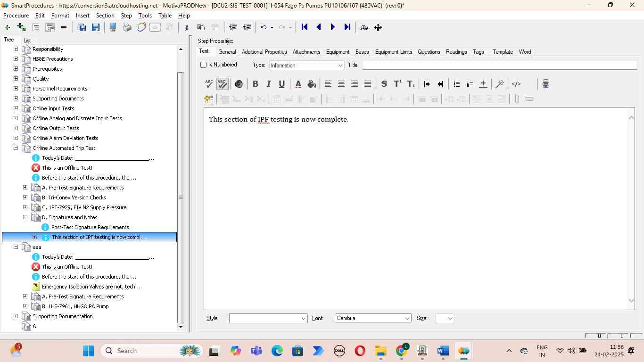Screen dimensions: 644x362
Task: Click the tree scrollbar down arrow
Action: point(181,327)
